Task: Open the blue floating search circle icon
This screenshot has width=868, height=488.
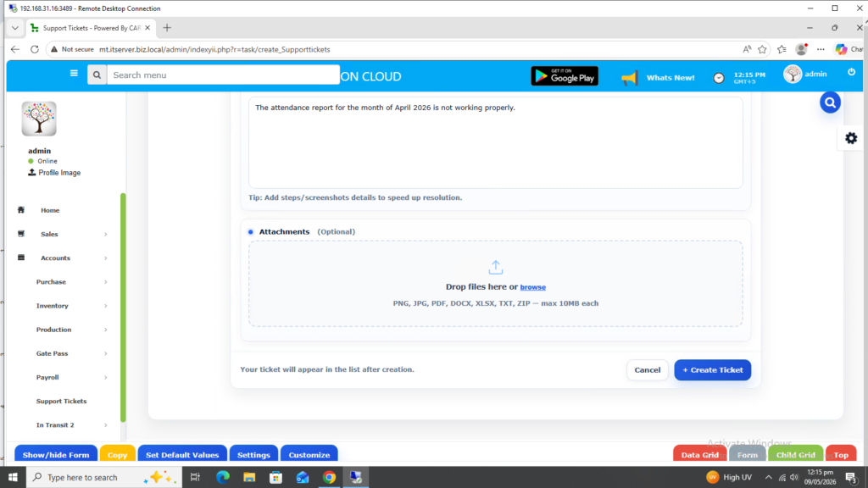Action: [x=830, y=103]
